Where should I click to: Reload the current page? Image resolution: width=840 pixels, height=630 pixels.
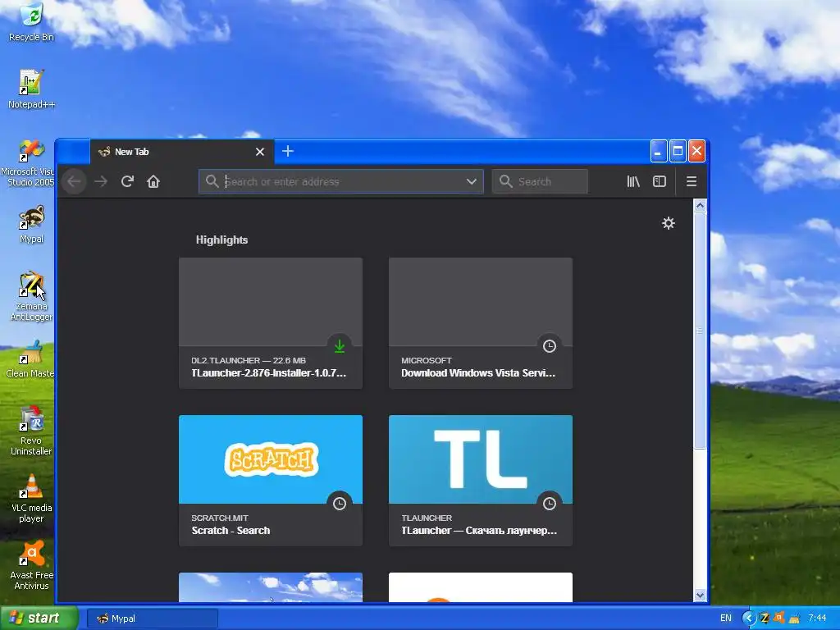(x=127, y=181)
